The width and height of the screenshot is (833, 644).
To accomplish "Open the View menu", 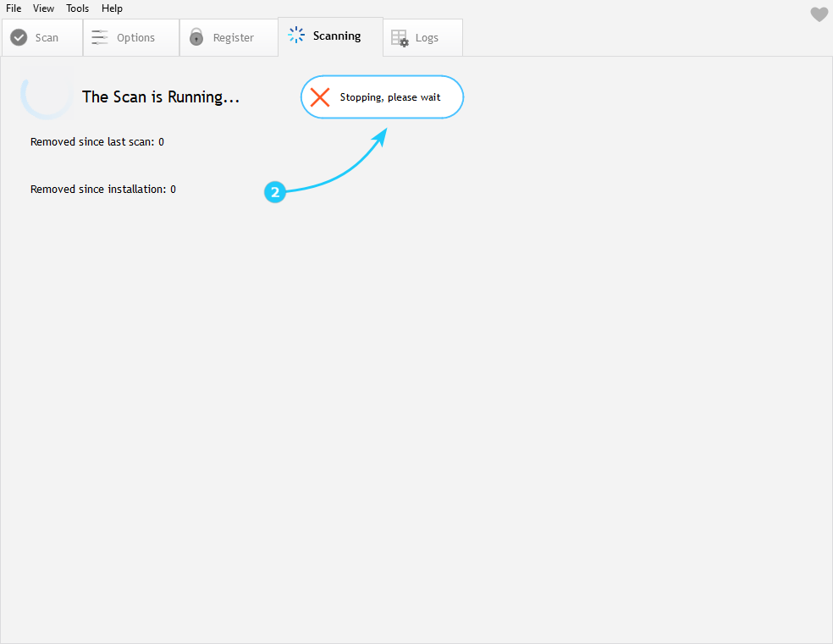I will pos(43,8).
